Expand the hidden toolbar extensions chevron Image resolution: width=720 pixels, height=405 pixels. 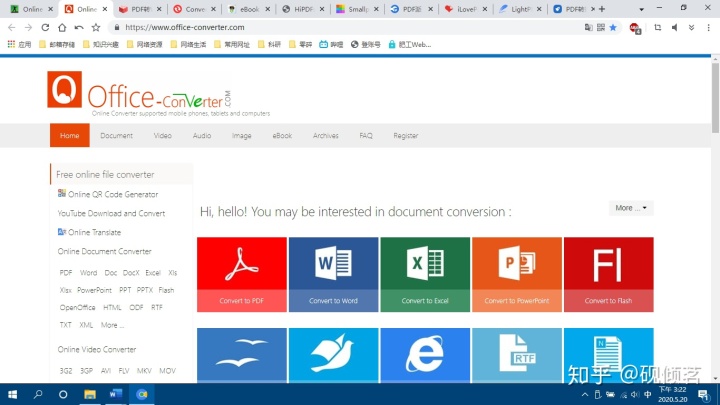coord(691,28)
